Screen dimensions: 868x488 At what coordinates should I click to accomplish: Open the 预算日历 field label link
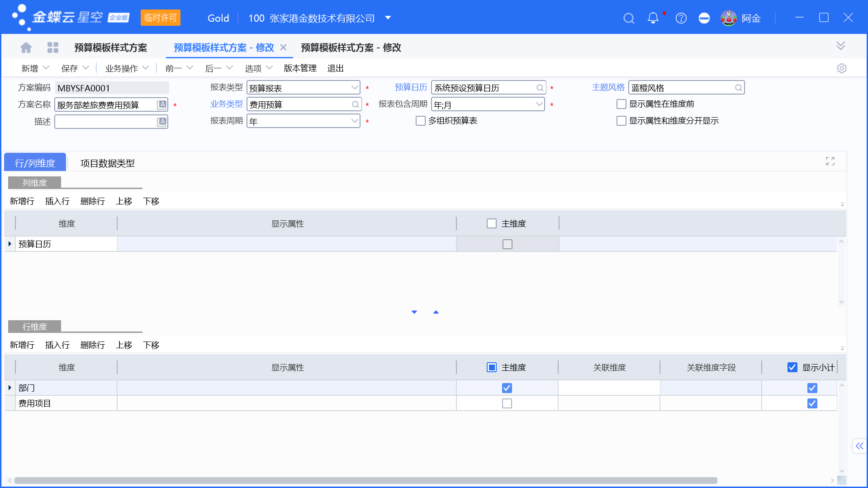411,87
